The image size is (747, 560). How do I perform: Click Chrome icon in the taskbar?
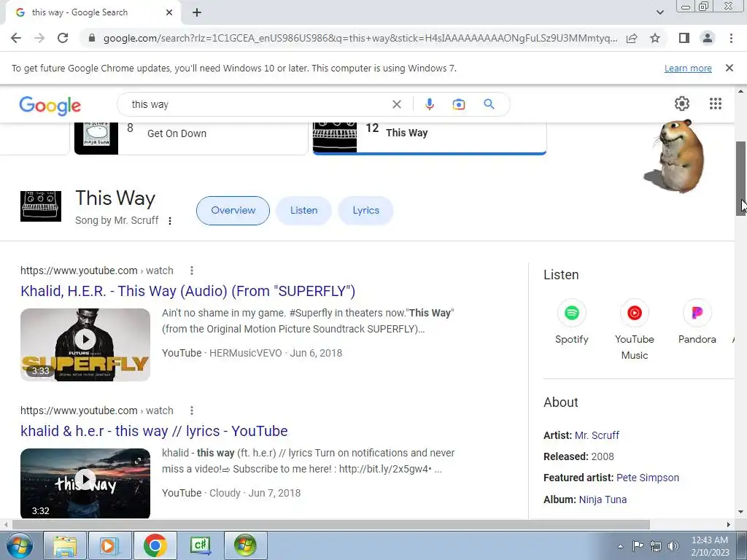pyautogui.click(x=155, y=545)
